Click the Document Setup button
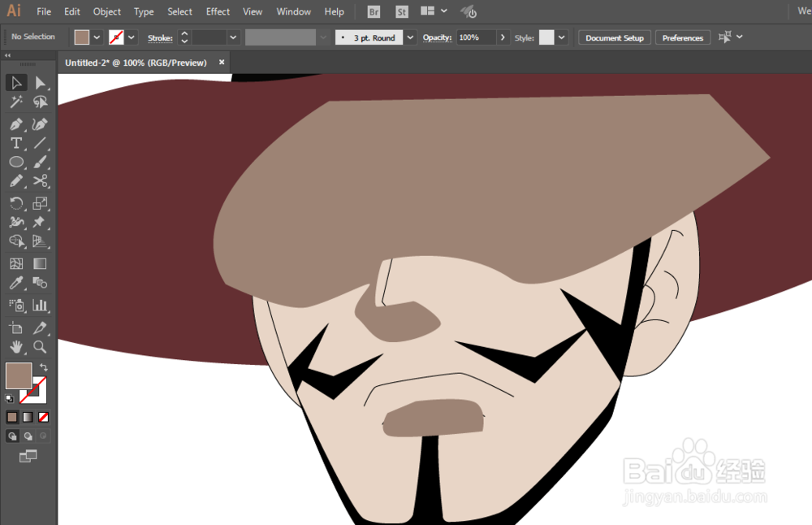This screenshot has height=525, width=812. (615, 38)
